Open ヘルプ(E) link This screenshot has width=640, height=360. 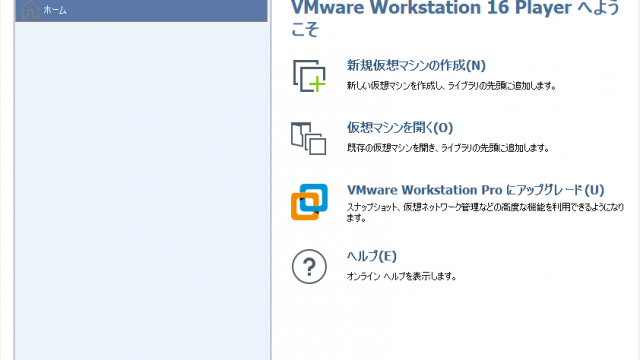point(371,256)
